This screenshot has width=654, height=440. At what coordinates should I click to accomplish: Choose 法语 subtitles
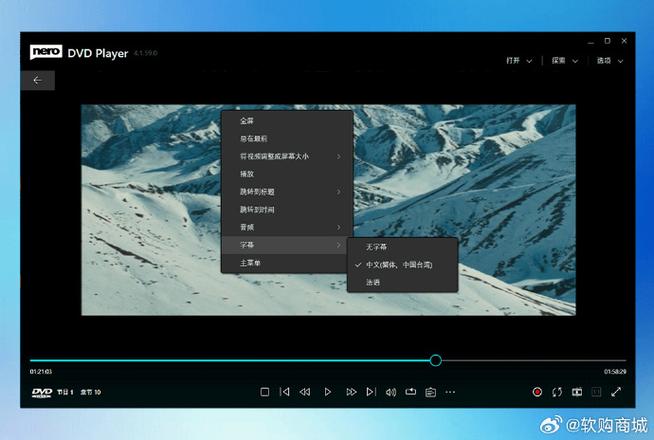(402, 282)
